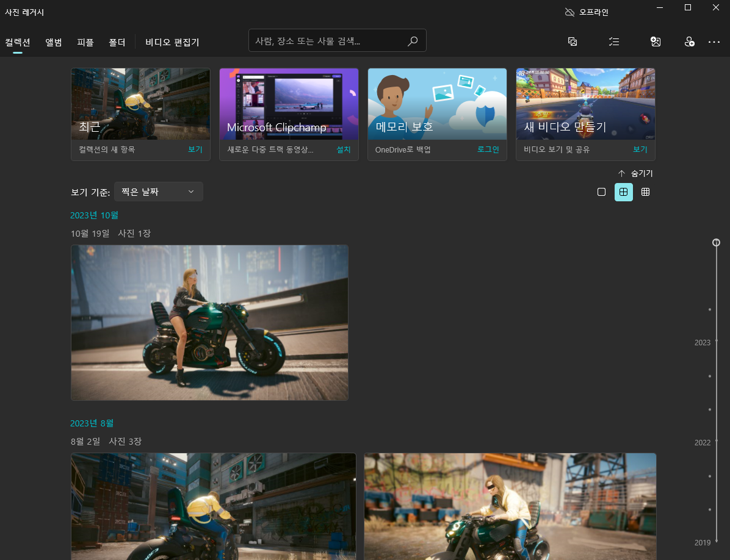Image resolution: width=730 pixels, height=560 pixels.
Task: Jump to 2023 on the timeline
Action: [702, 343]
